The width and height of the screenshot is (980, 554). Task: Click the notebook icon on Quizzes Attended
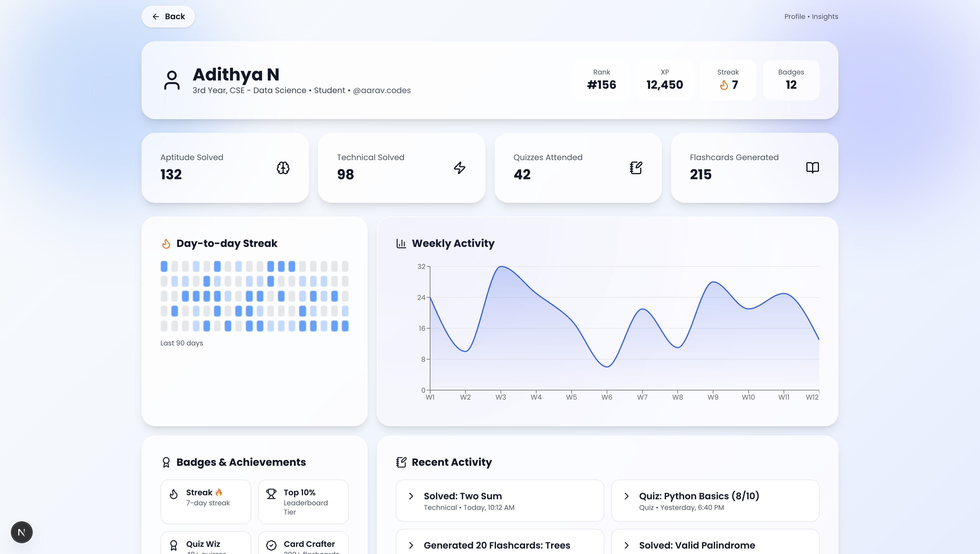click(x=636, y=168)
